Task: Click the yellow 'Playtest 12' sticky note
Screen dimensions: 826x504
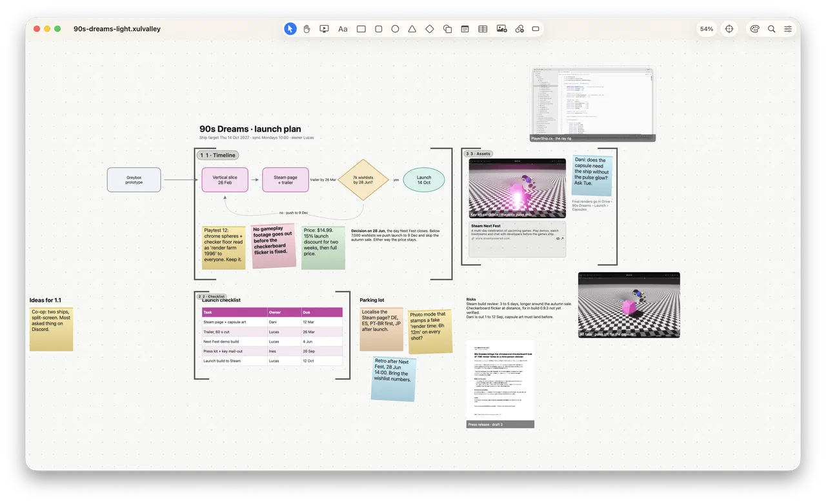Action: 224,247
